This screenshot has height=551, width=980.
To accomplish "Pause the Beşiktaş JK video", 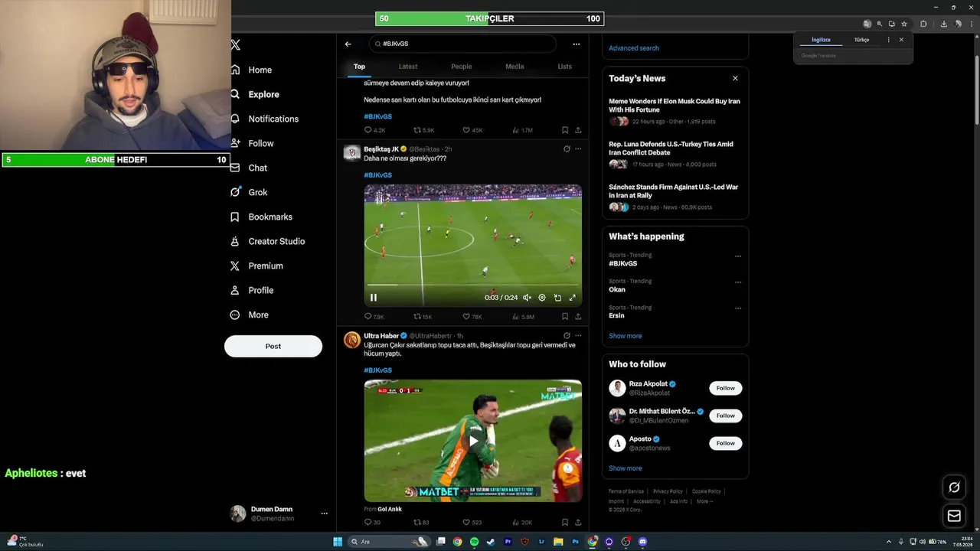I will coord(374,298).
